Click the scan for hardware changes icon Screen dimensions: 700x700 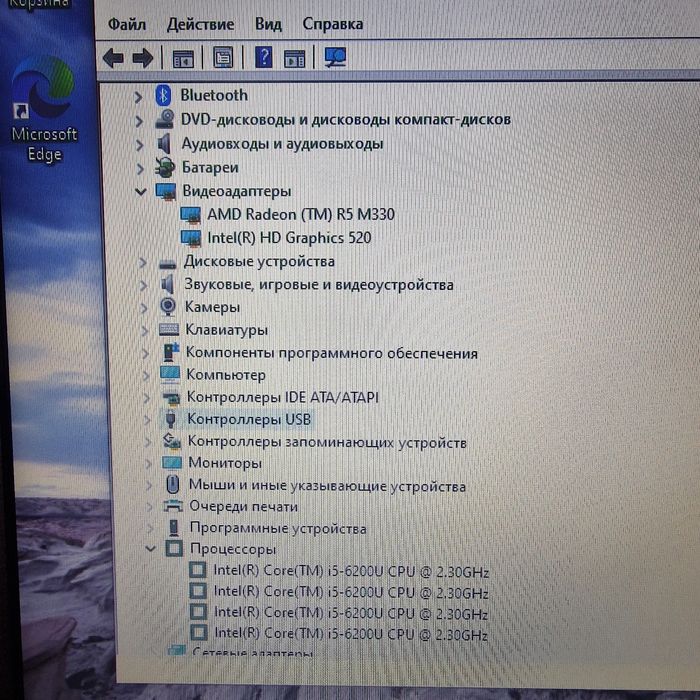(x=335, y=57)
